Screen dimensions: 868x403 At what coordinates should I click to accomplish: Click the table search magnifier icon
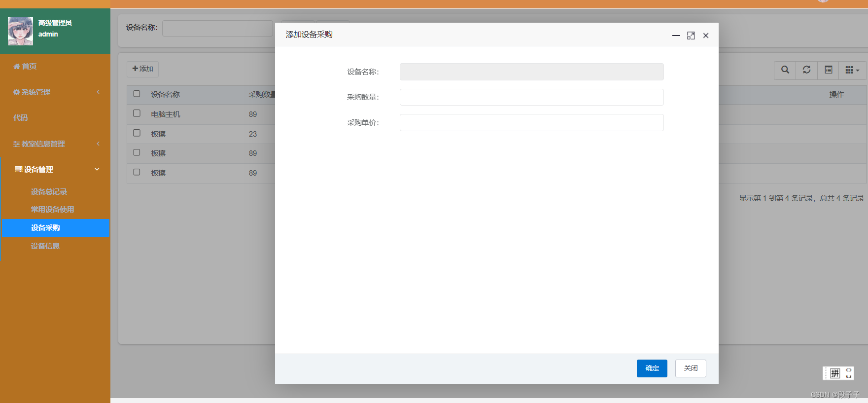coord(785,70)
